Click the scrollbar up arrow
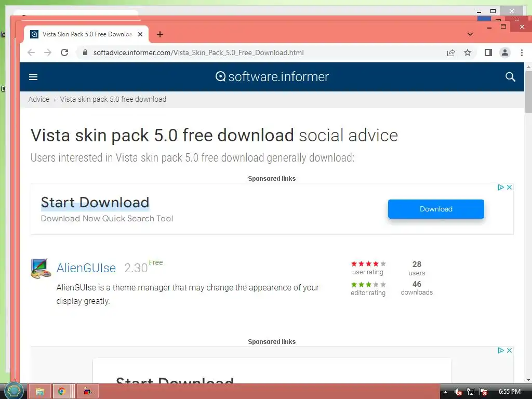 pyautogui.click(x=528, y=67)
